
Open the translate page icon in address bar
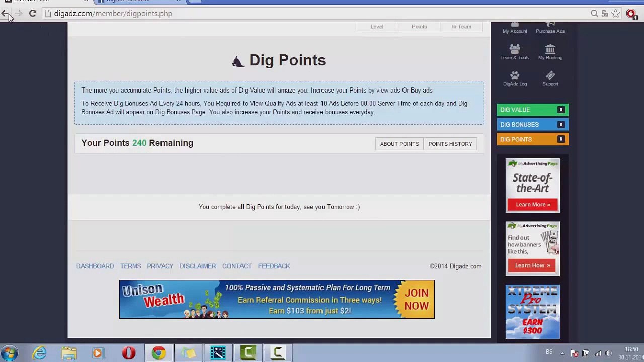(x=605, y=14)
